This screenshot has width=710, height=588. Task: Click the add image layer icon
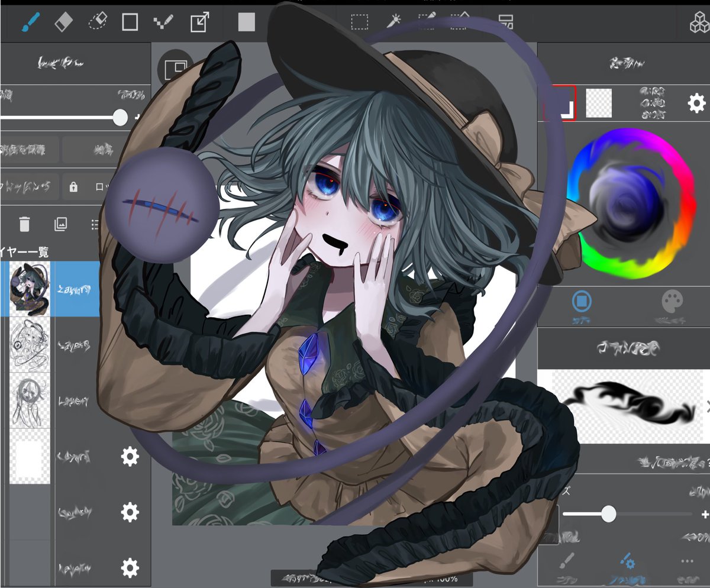pos(60,224)
